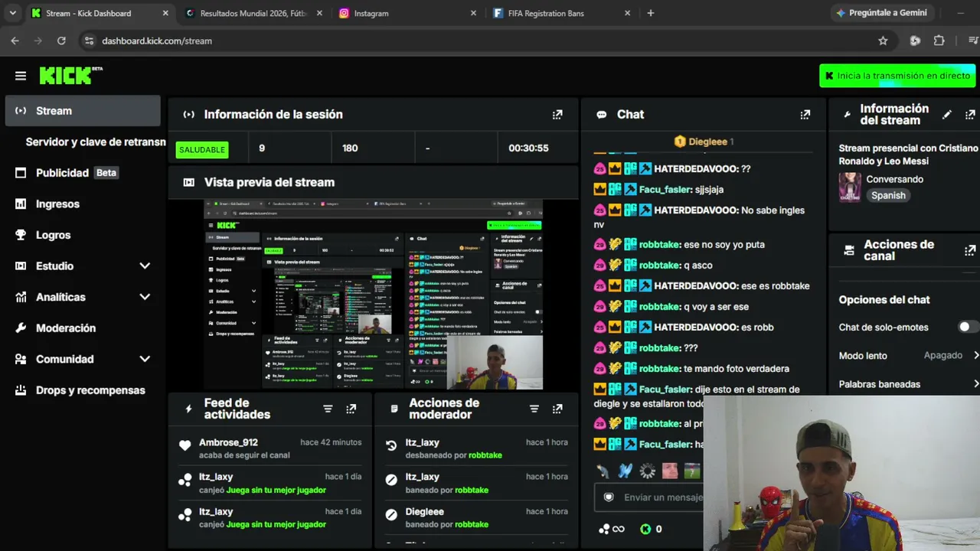
Task: Click the stream preview image
Action: (373, 295)
